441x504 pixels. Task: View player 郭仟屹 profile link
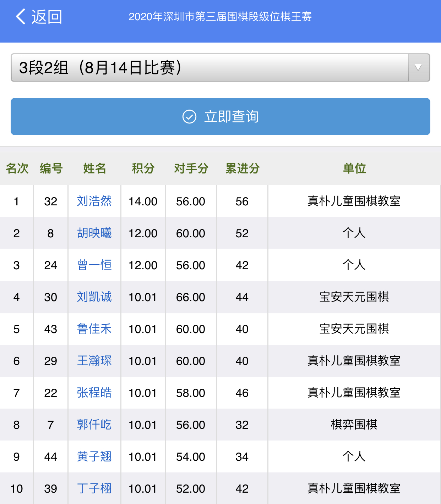94,425
